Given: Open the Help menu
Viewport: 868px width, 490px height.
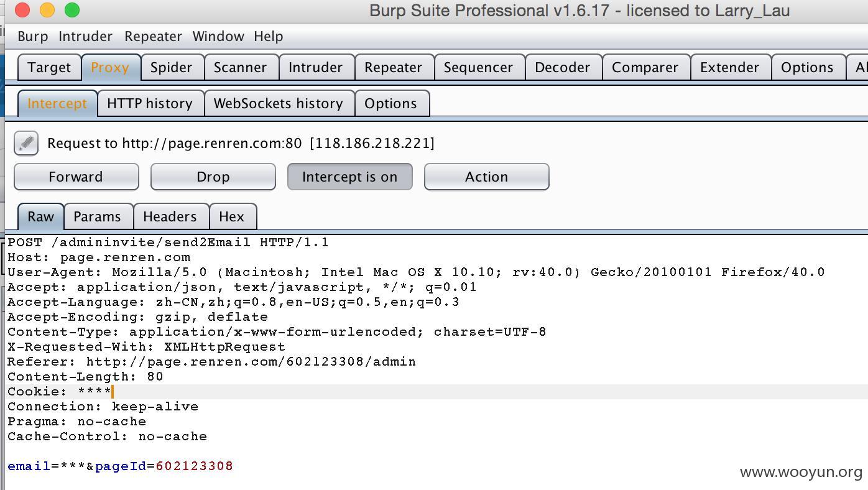Looking at the screenshot, I should pos(269,36).
